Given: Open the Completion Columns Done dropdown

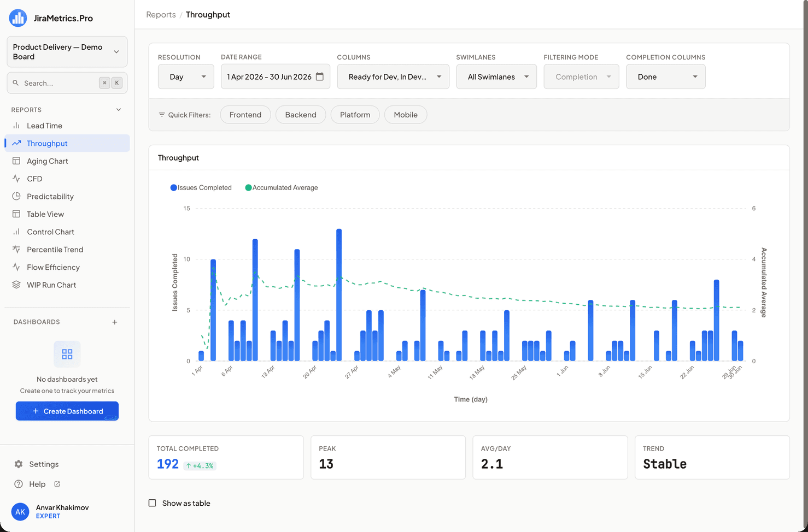Looking at the screenshot, I should (x=665, y=76).
